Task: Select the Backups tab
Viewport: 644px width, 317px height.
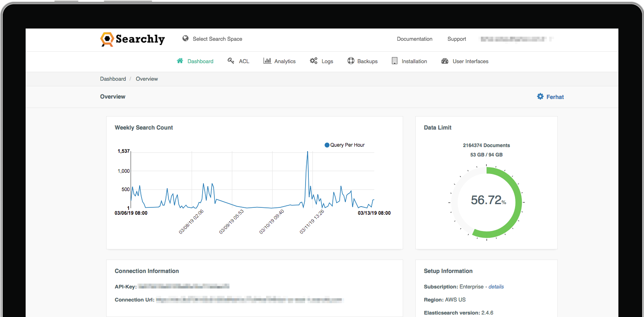Action: pos(362,61)
